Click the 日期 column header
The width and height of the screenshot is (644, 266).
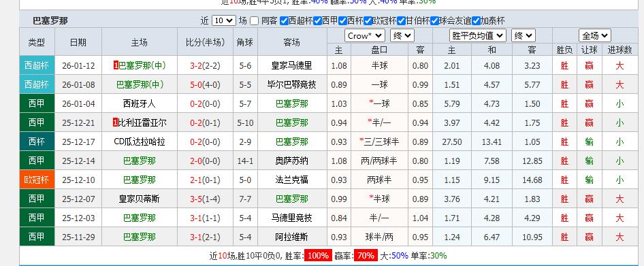pos(78,42)
